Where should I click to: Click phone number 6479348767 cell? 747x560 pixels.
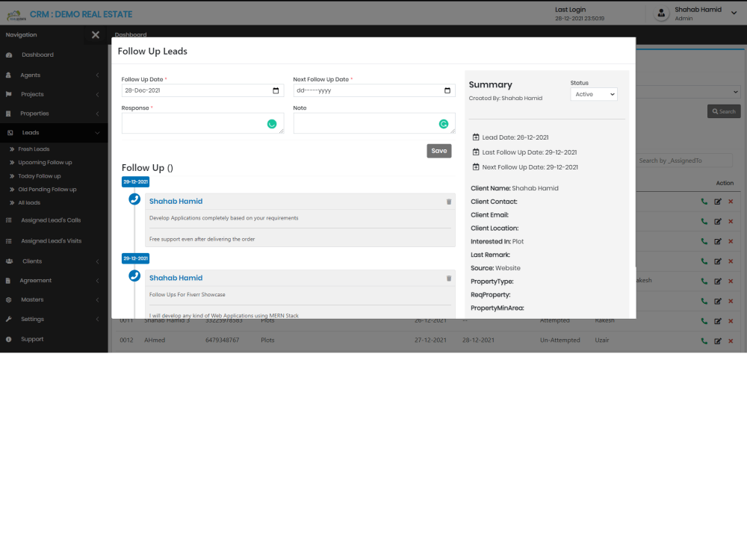click(223, 340)
